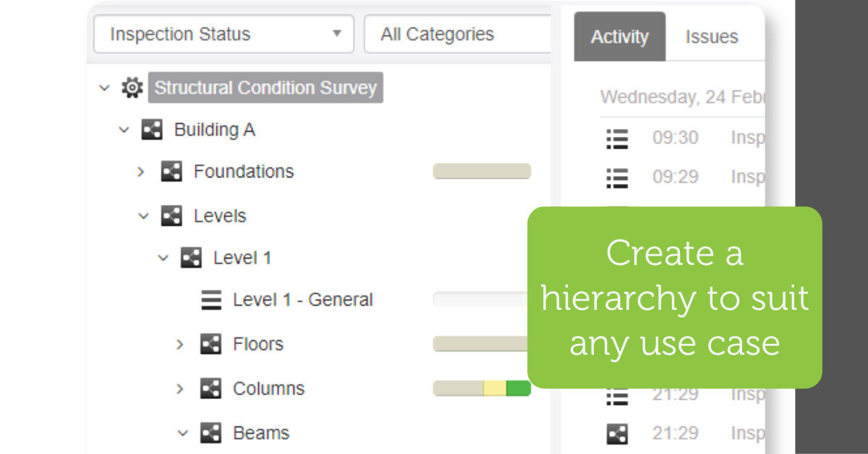Click the Floors node icon
Screen dimensions: 868x454
(210, 344)
